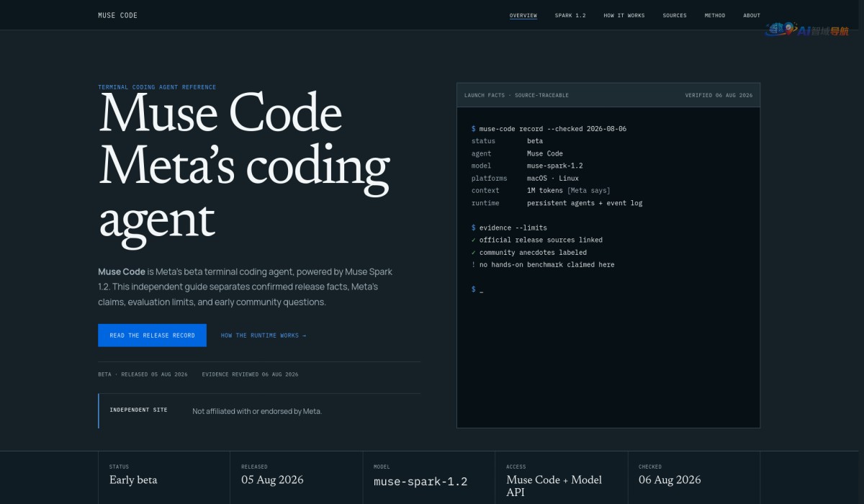864x504 pixels.
Task: Click the 'Launch Facts · Source-Traceable' terminal header
Action: (x=516, y=95)
